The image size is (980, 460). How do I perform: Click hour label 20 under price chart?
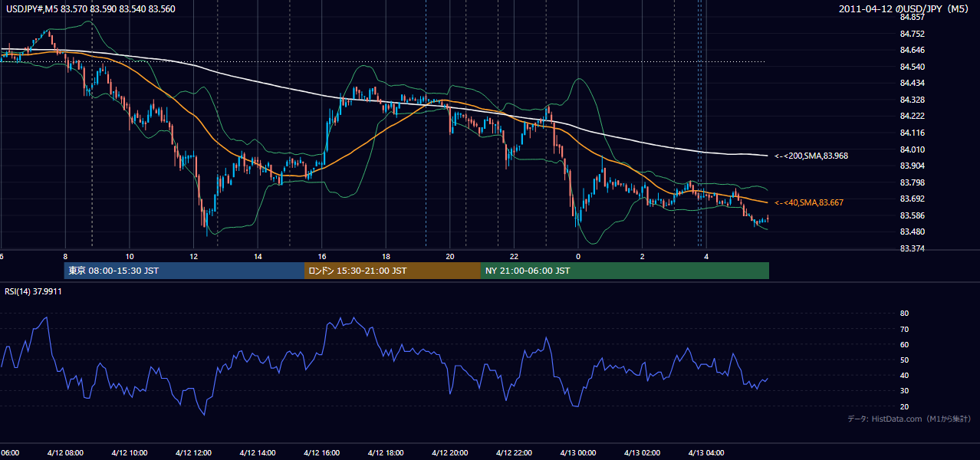coord(450,257)
